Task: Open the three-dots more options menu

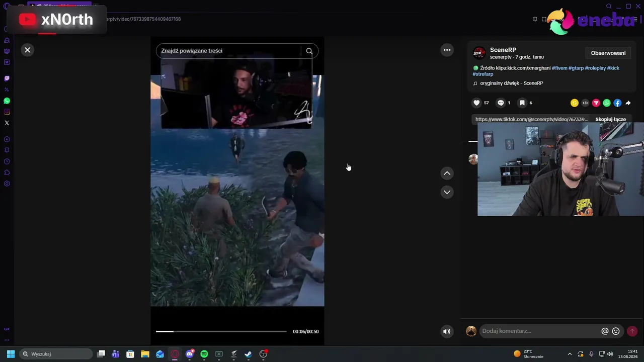Action: point(447,50)
